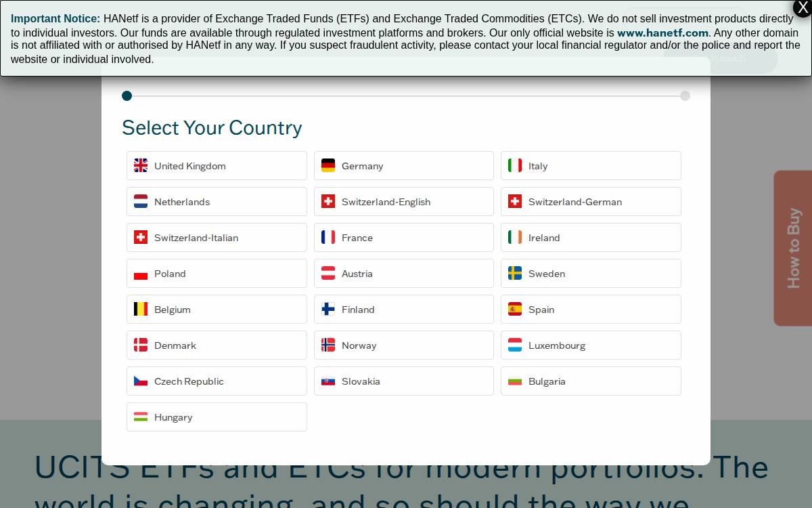The height and width of the screenshot is (508, 812).
Task: Choose the Luxembourg country label
Action: (557, 345)
